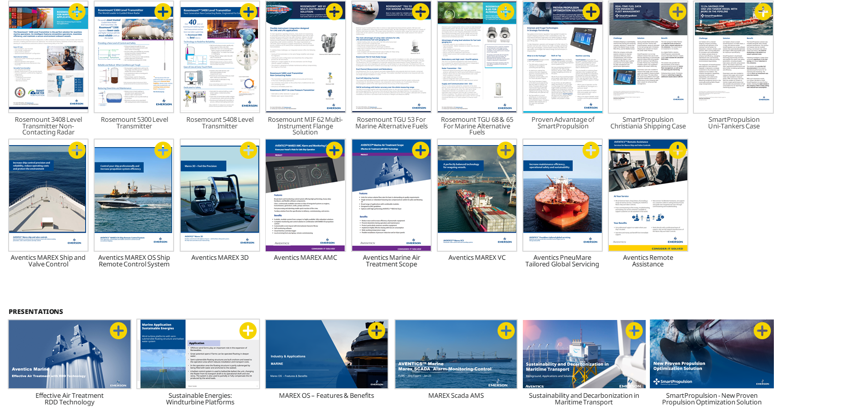The height and width of the screenshot is (412, 868).
Task: Open Aventics MAREX 3D thumbnail
Action: click(220, 195)
